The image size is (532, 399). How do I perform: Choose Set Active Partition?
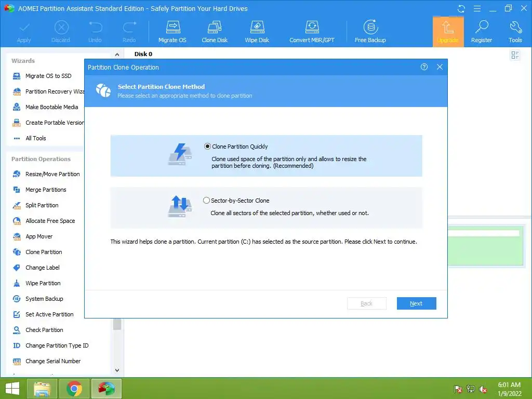43,314
